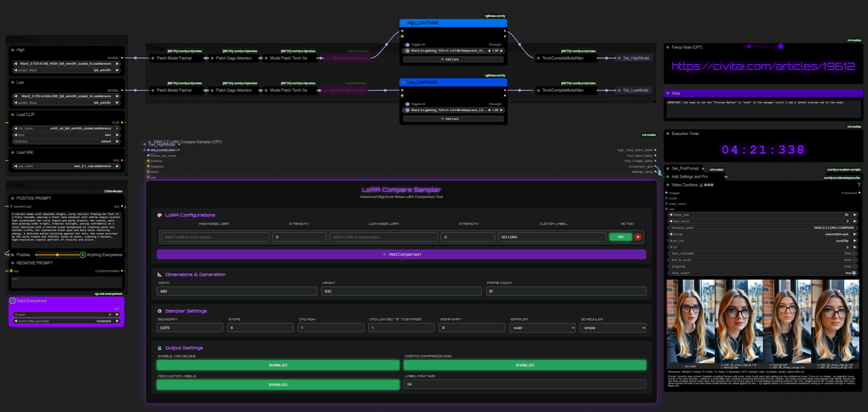Decrease the seed value in Seed Everywhere
Image resolution: width=868 pixels, height=412 pixels.
point(16,314)
